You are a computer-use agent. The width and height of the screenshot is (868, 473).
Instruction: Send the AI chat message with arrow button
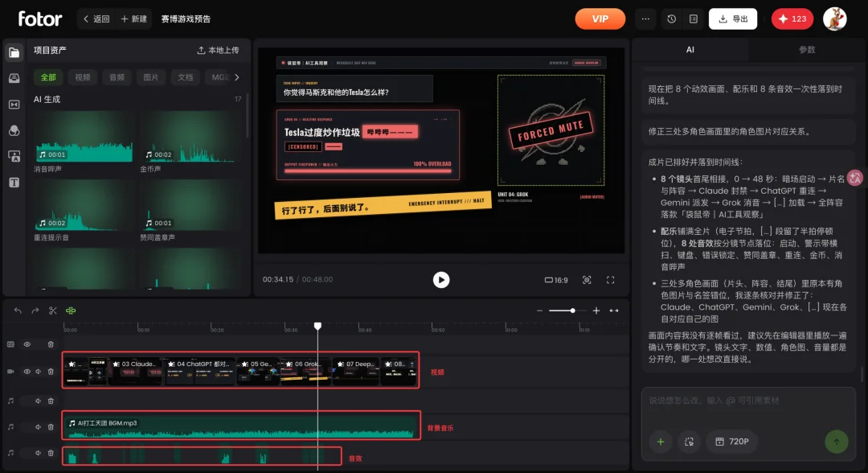coord(837,442)
